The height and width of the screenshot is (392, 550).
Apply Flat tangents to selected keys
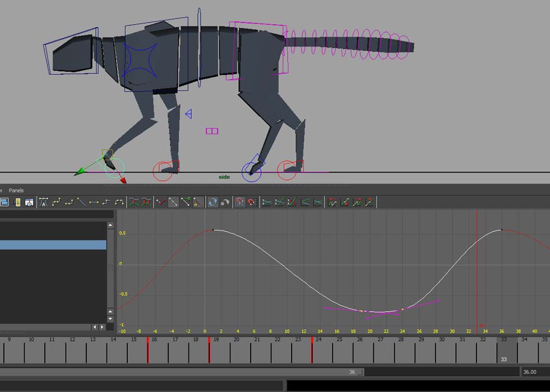94,202
